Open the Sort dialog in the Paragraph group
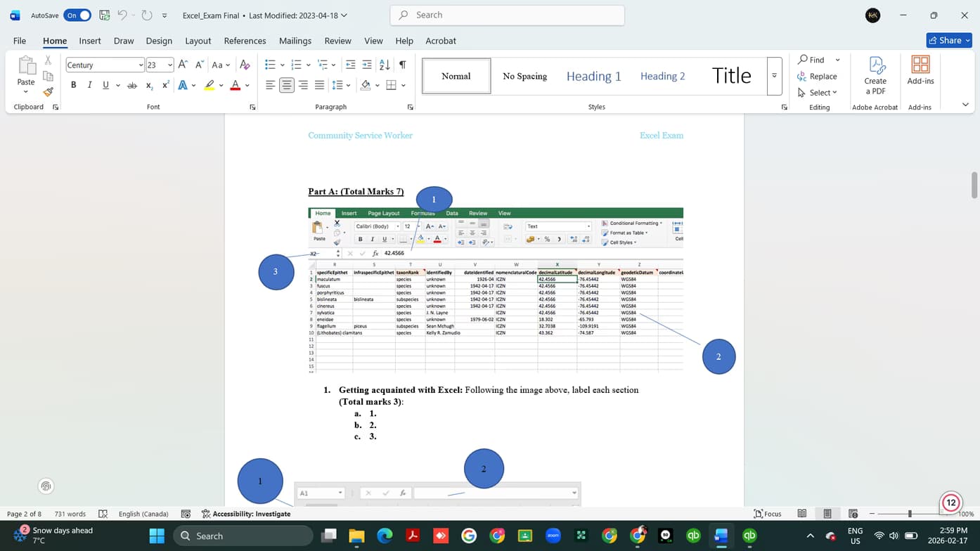The width and height of the screenshot is (980, 551). tap(384, 64)
